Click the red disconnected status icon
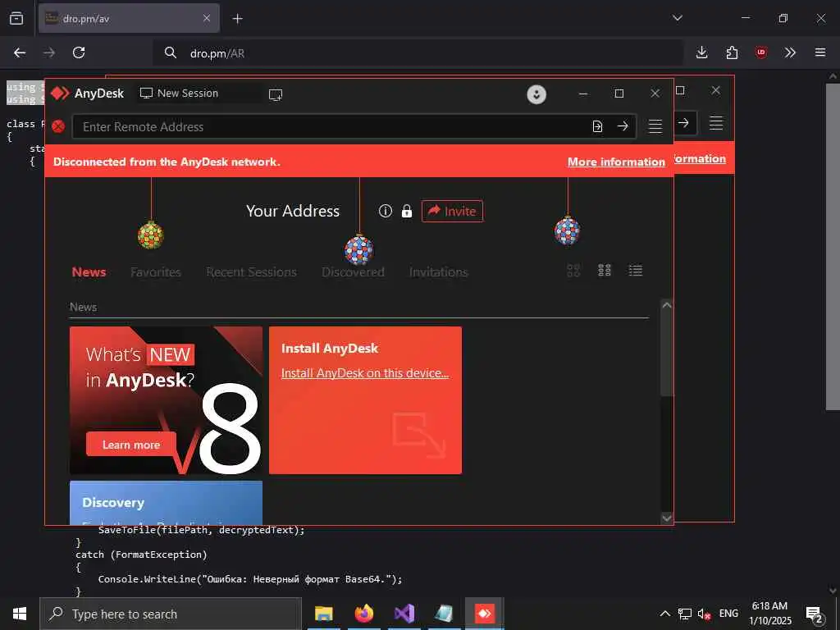The width and height of the screenshot is (840, 630). [x=58, y=126]
